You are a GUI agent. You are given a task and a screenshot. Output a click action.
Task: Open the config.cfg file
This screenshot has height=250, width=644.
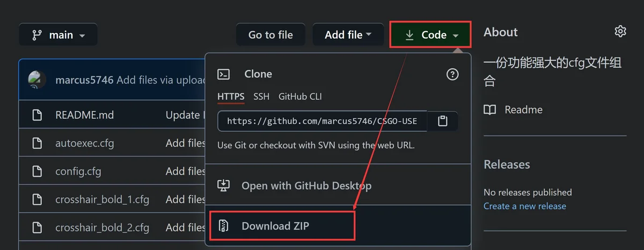(x=78, y=172)
